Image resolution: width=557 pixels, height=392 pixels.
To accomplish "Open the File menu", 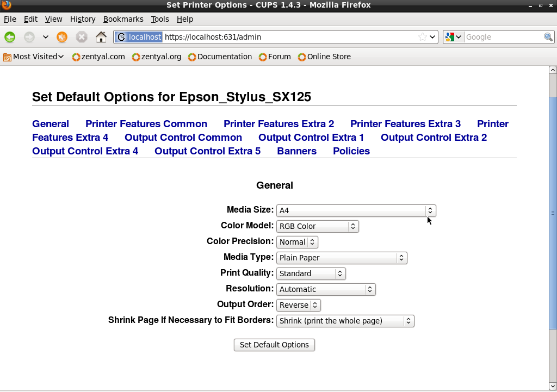I will pyautogui.click(x=10, y=19).
